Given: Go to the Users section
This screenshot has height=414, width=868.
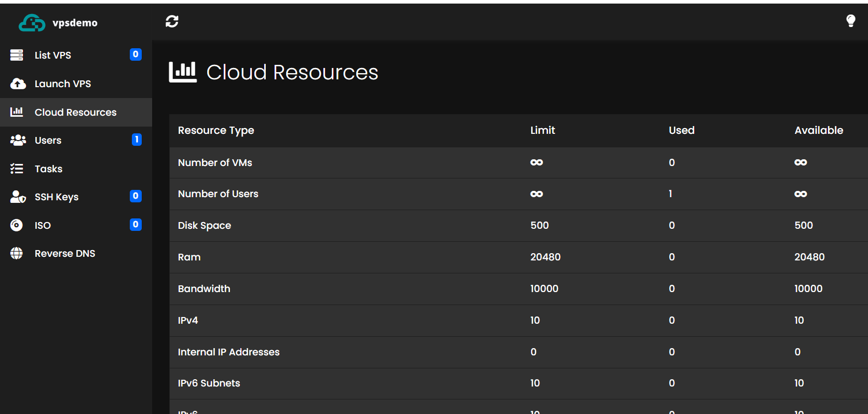Looking at the screenshot, I should [x=76, y=140].
